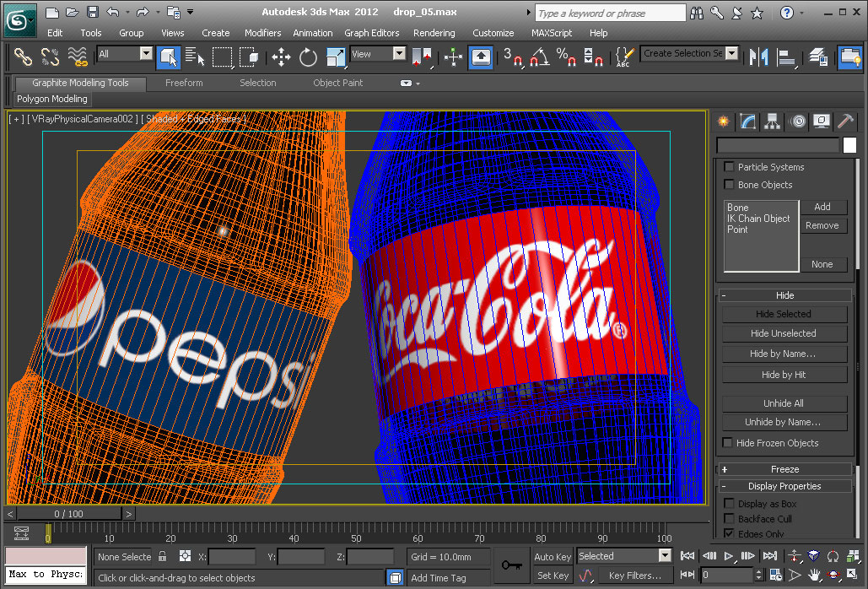
Task: Open the Utilities hammer panel
Action: [x=845, y=122]
